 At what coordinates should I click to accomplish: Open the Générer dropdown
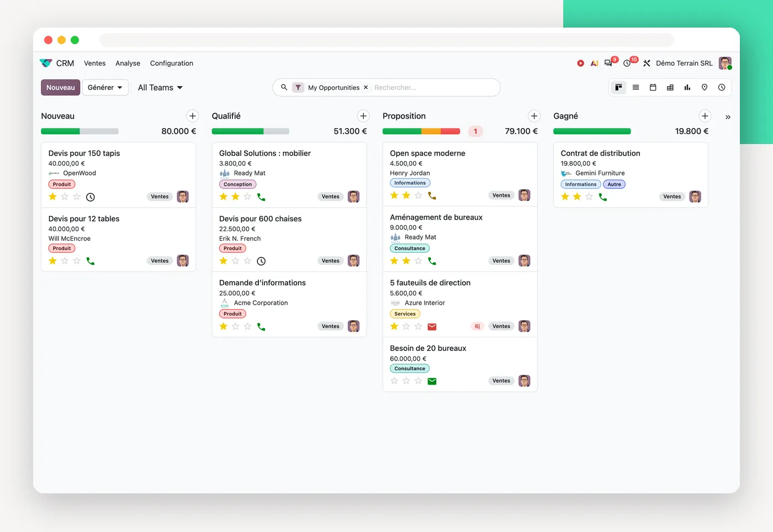point(105,88)
